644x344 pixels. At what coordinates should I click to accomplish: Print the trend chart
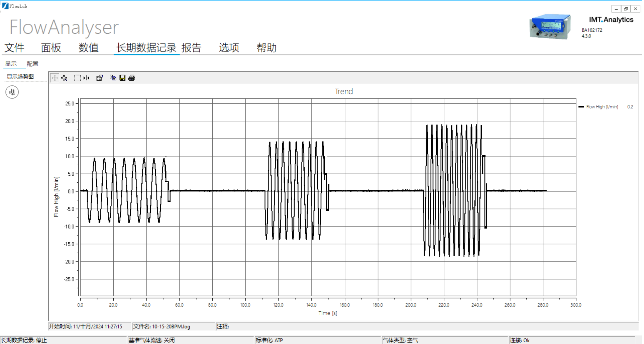pos(132,78)
